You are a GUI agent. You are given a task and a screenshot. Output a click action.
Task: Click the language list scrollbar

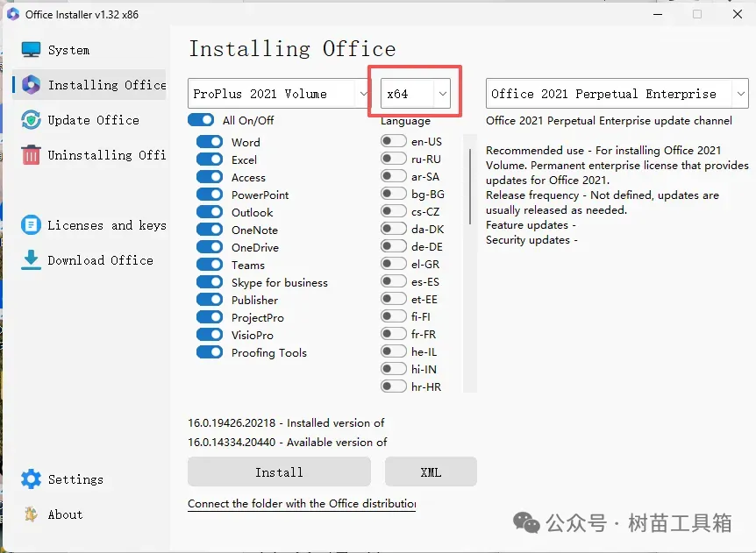[470, 187]
